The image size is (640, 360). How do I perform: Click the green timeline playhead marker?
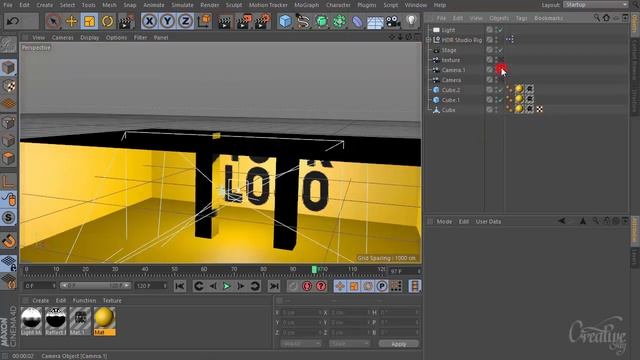314,269
